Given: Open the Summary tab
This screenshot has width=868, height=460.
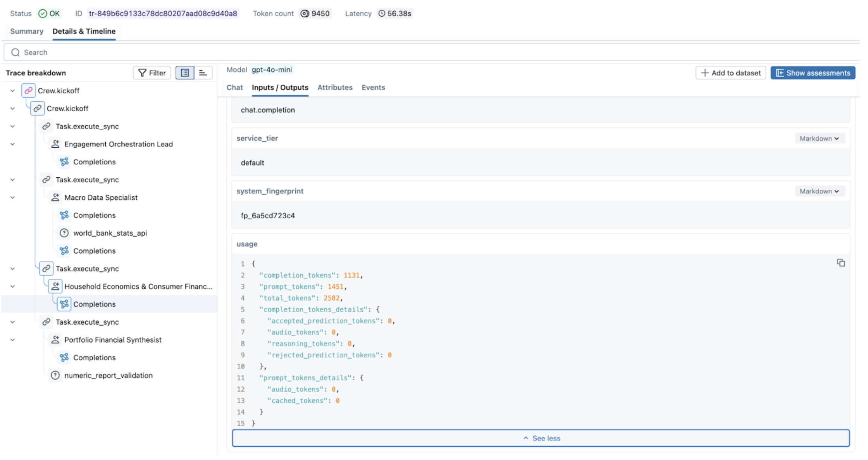Looking at the screenshot, I should (27, 31).
